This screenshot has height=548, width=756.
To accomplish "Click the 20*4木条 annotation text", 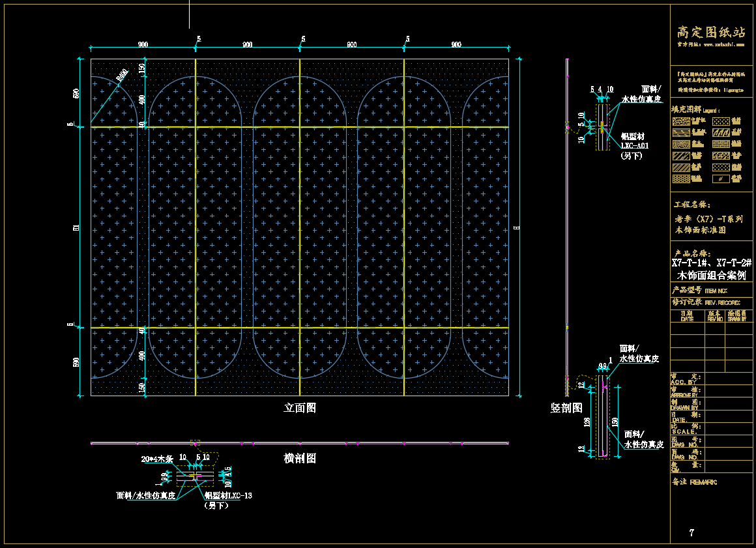I will click(157, 459).
